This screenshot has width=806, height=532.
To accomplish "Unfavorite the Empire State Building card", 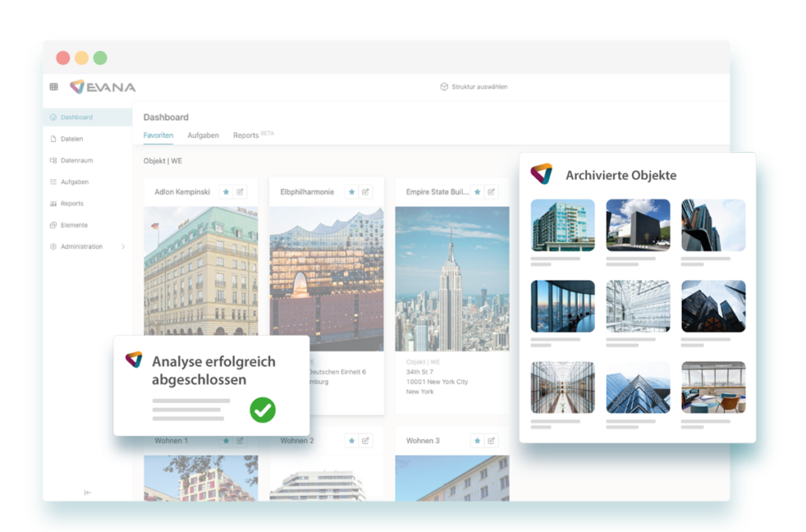I will coord(476,191).
